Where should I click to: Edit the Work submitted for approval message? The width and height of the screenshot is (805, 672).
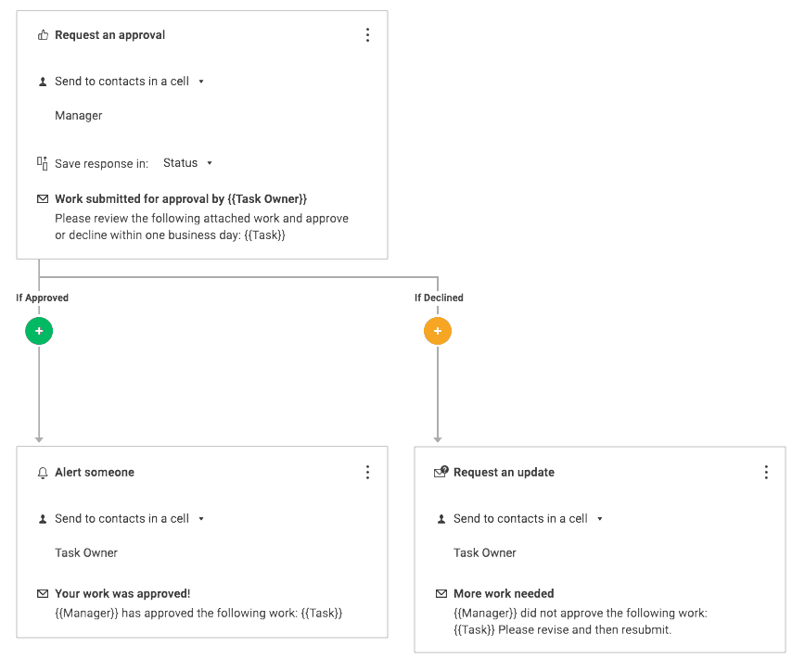click(x=181, y=199)
